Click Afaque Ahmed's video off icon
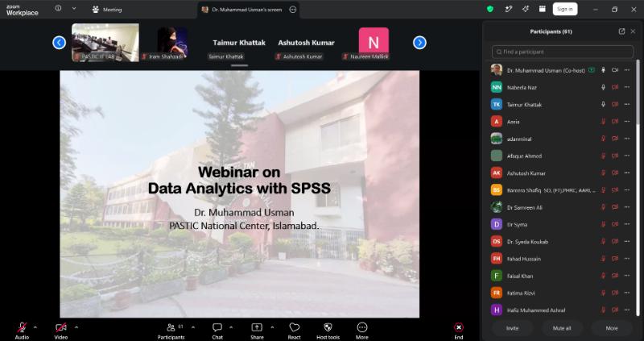This screenshot has height=341, width=644. click(x=615, y=156)
